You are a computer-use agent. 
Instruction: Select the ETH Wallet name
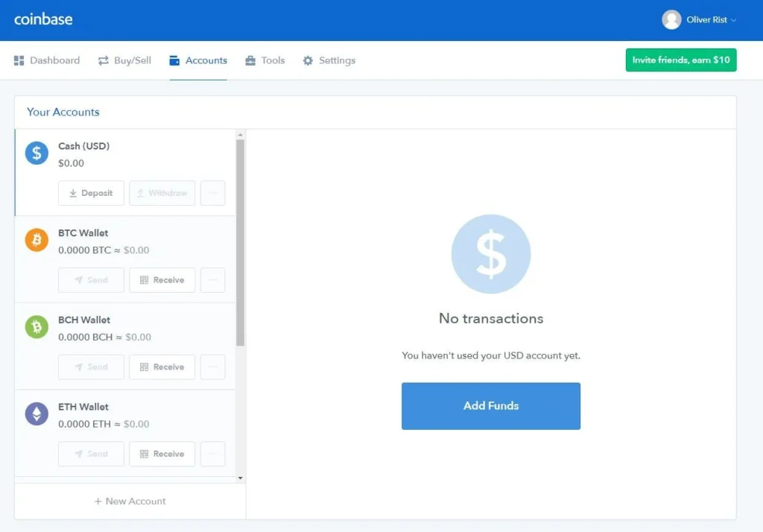click(x=83, y=406)
